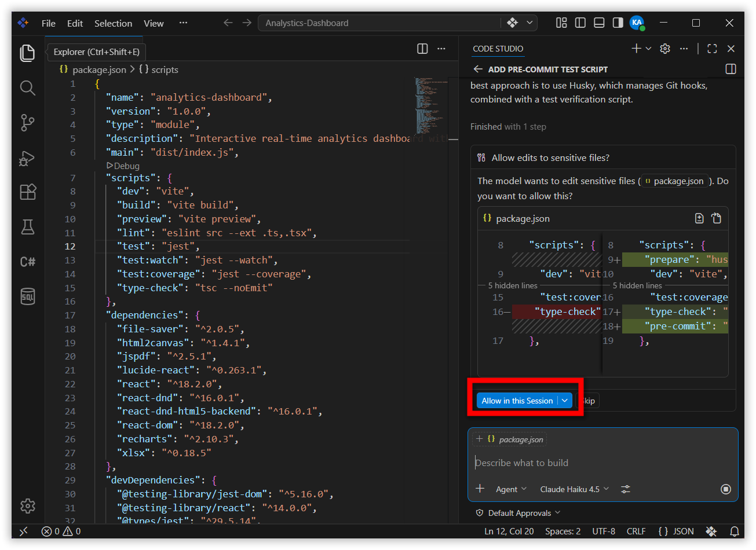
Task: Open the Agent mode dropdown
Action: point(511,489)
